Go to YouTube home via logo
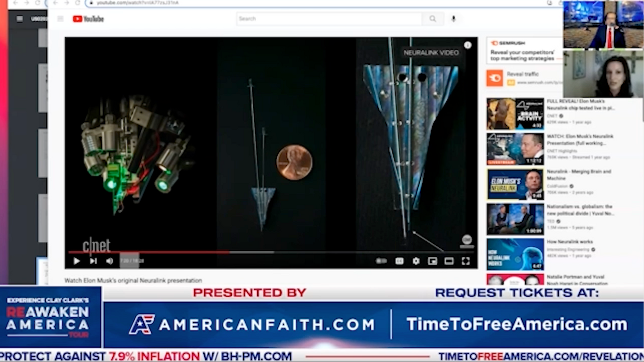644x362 pixels. coord(89,19)
